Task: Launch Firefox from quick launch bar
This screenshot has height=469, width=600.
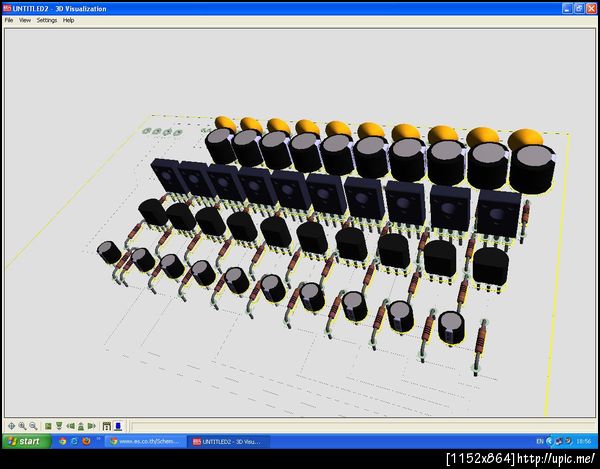Action: point(86,441)
